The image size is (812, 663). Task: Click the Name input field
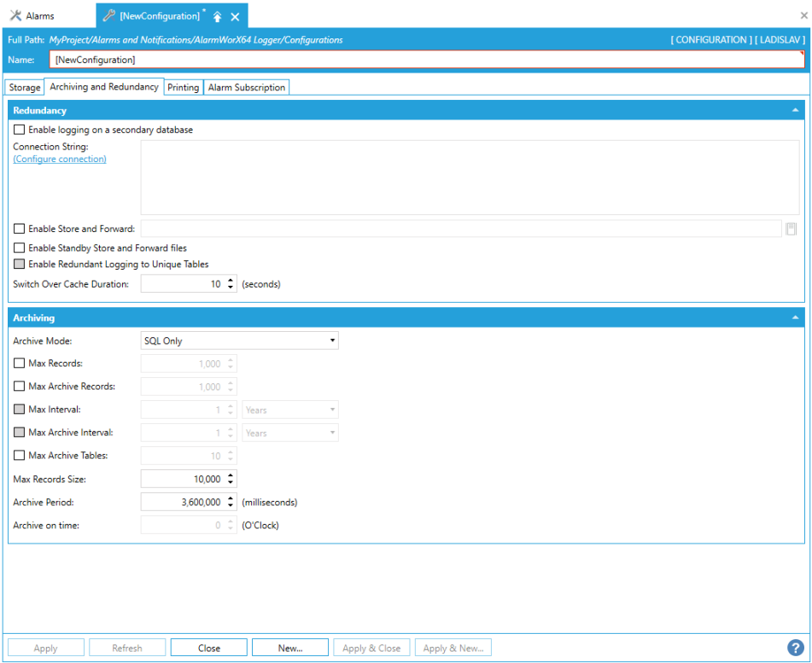tap(427, 60)
